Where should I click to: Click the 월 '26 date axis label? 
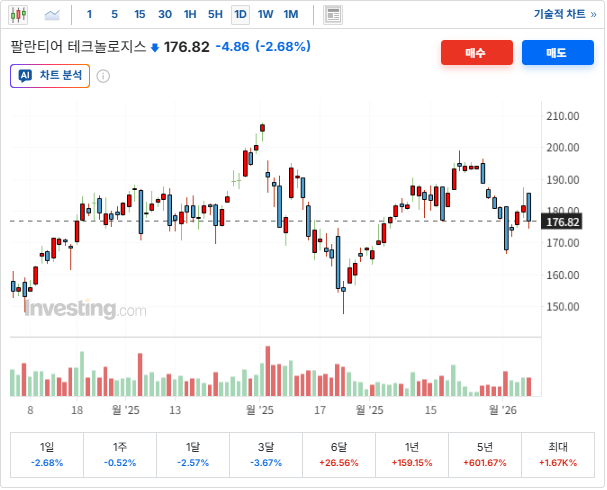tap(502, 410)
